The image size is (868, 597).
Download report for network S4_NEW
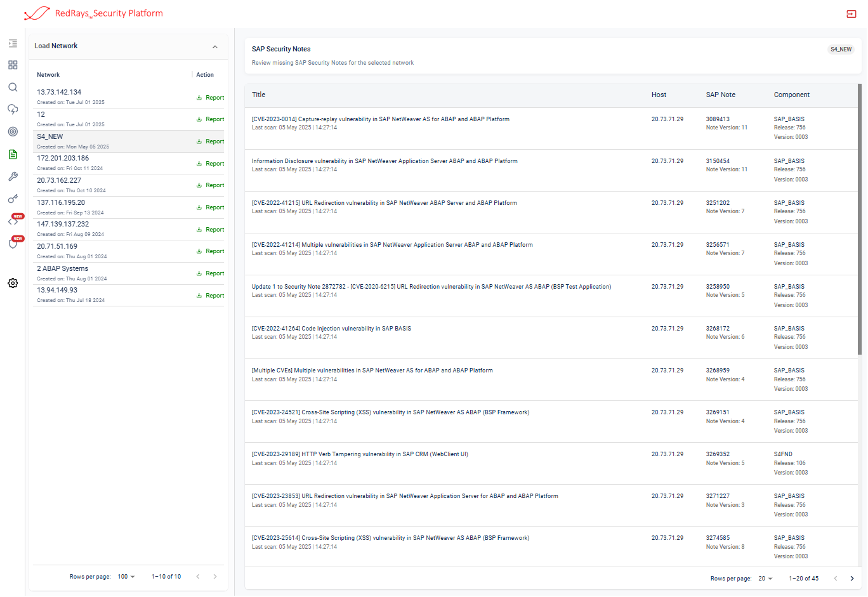210,141
